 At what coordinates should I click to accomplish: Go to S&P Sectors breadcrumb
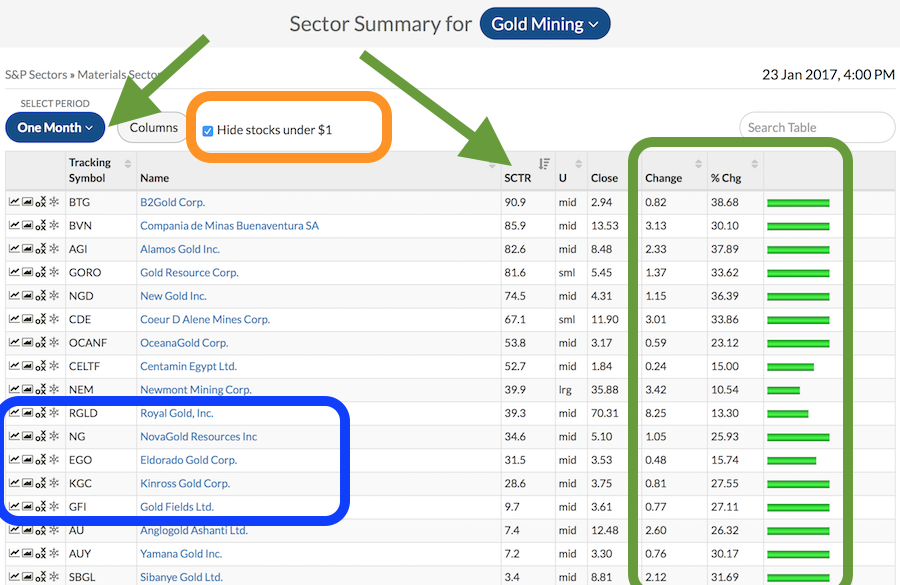click(x=36, y=75)
